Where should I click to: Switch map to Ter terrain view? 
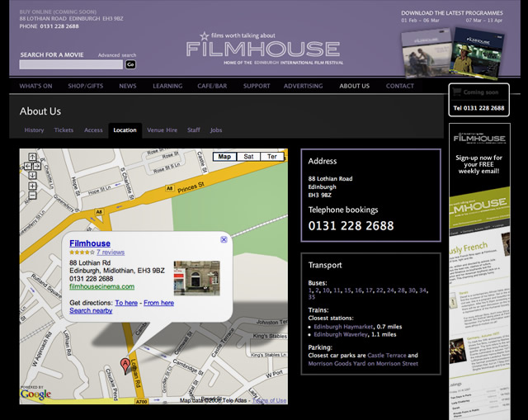[x=272, y=157]
